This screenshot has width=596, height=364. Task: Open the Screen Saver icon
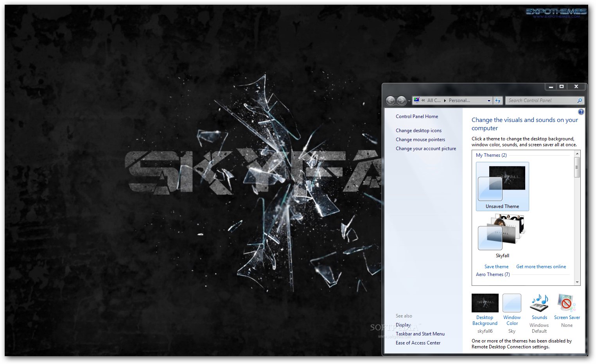pyautogui.click(x=566, y=303)
